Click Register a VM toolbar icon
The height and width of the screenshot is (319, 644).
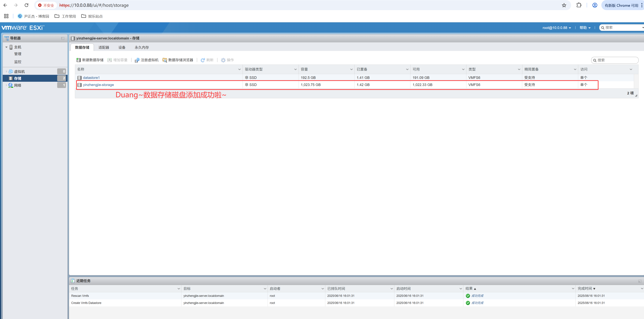click(x=137, y=60)
